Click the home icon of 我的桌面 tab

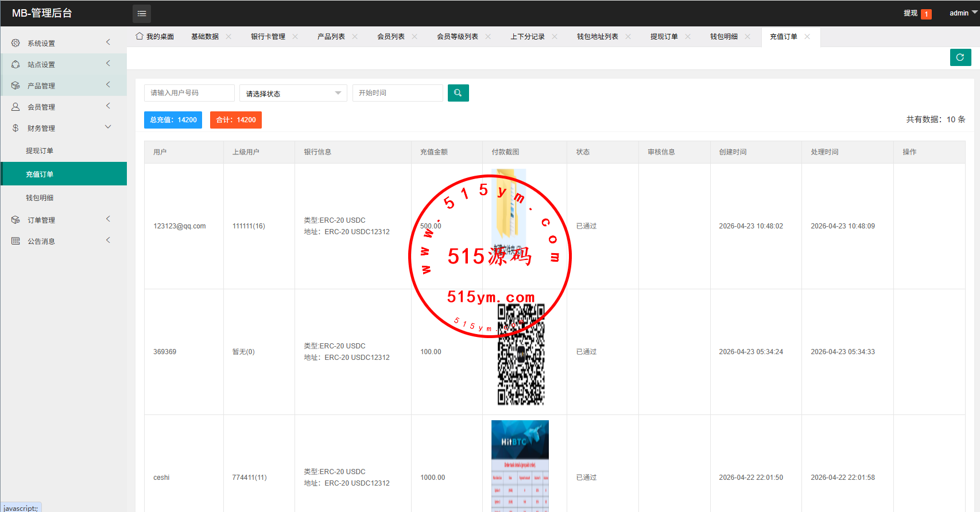(140, 36)
